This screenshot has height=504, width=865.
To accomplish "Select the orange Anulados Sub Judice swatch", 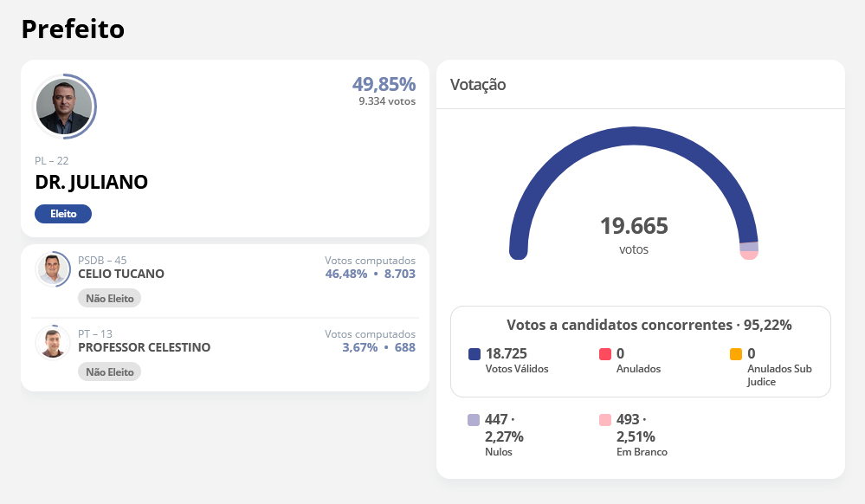I will [x=736, y=354].
